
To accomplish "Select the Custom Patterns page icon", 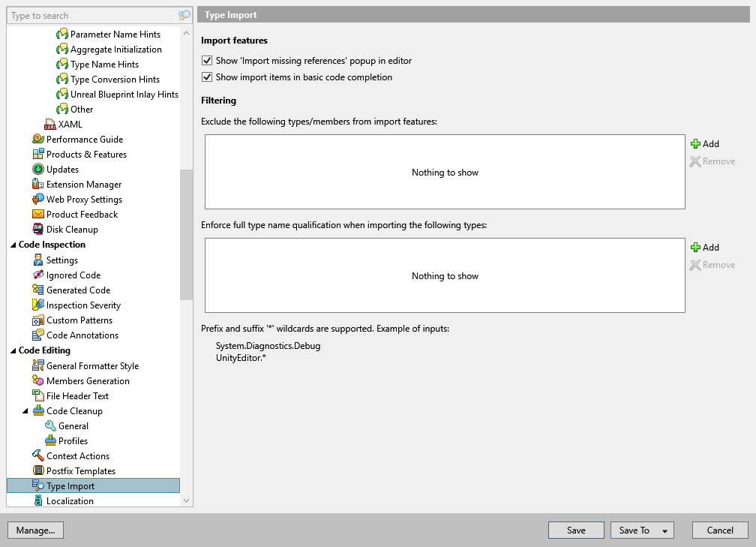I will [x=37, y=320].
